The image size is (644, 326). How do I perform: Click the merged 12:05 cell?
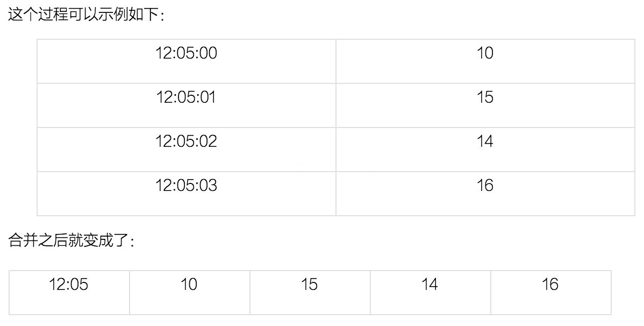tap(69, 293)
